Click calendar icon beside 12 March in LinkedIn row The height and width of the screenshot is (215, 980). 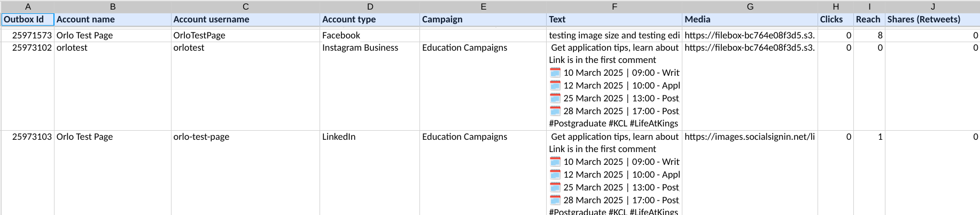[x=555, y=174]
